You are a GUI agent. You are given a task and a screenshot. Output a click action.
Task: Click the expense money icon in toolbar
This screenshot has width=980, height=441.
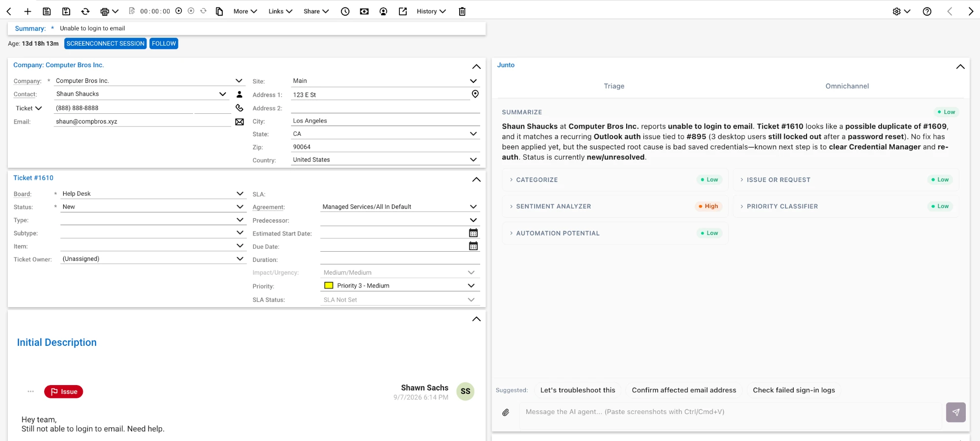364,11
